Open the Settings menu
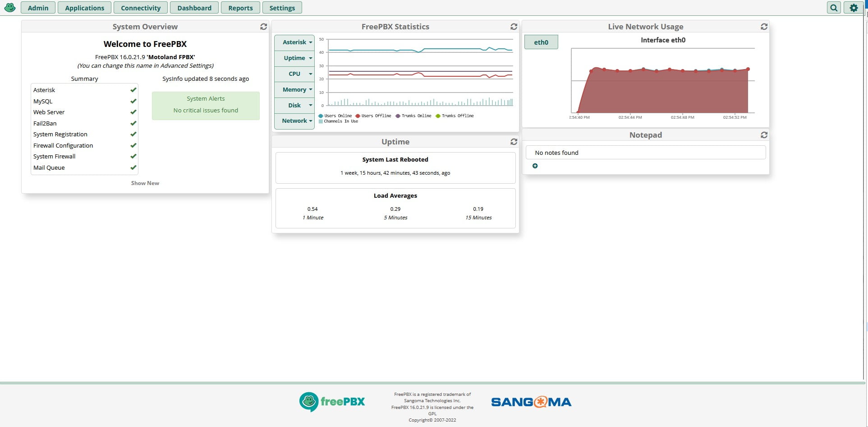868x427 pixels. coord(282,8)
